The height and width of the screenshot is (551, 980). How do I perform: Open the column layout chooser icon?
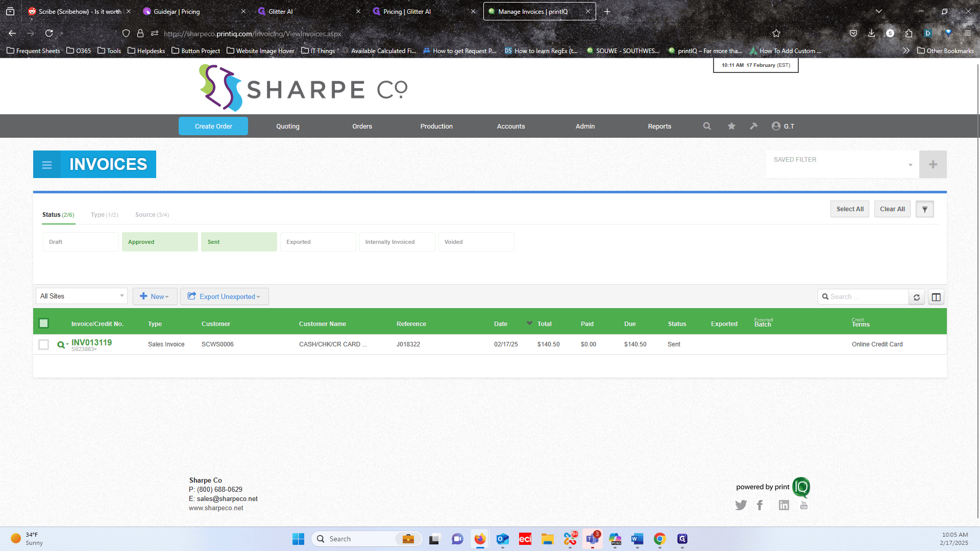936,297
